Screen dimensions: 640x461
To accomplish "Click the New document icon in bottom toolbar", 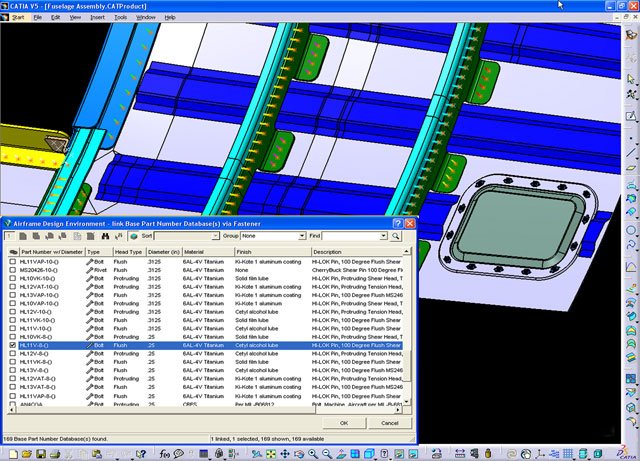I will click(x=13, y=454).
